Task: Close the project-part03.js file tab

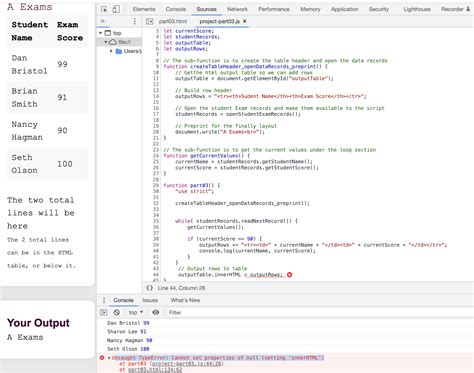Action: (245, 21)
